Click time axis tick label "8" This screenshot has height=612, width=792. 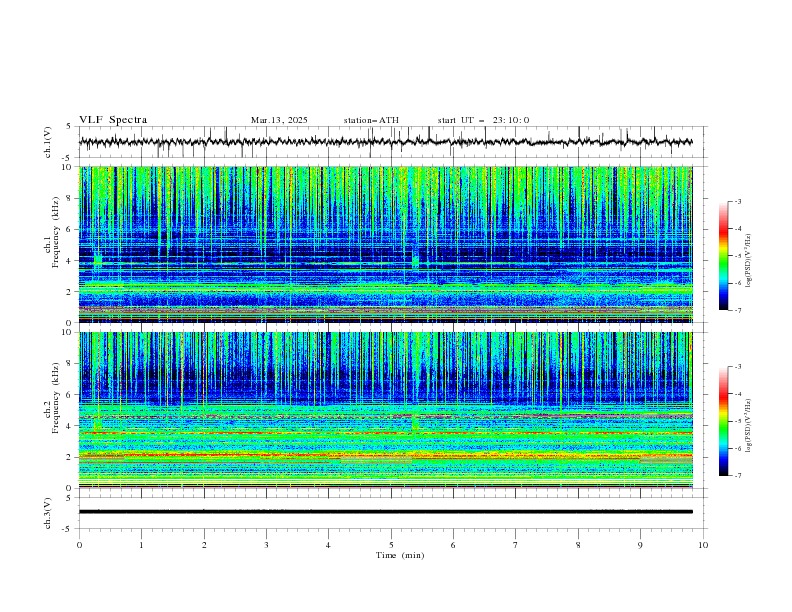click(x=578, y=545)
